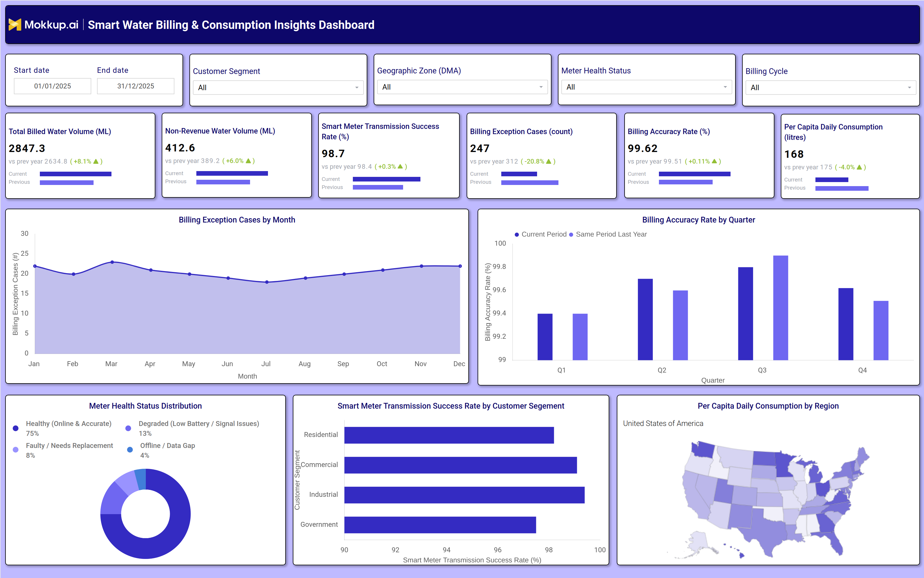
Task: Click the Per Capita Consumption value 168
Action: (794, 154)
